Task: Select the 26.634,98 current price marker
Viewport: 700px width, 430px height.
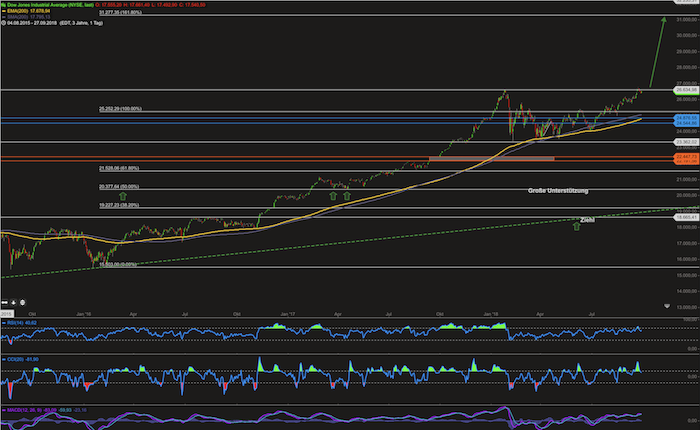Action: pos(686,90)
